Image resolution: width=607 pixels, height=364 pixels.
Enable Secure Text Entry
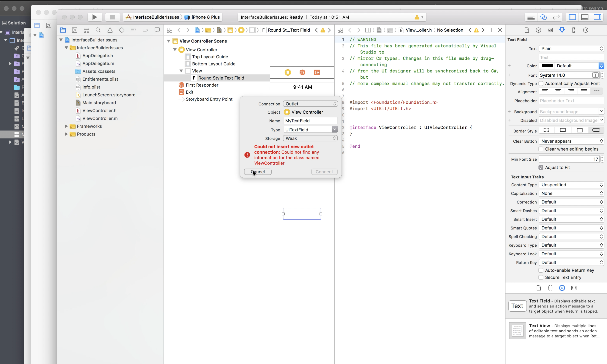(540, 277)
